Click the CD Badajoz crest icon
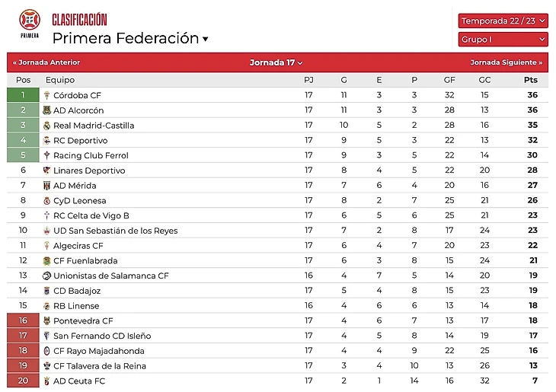556x392 pixels. click(46, 291)
